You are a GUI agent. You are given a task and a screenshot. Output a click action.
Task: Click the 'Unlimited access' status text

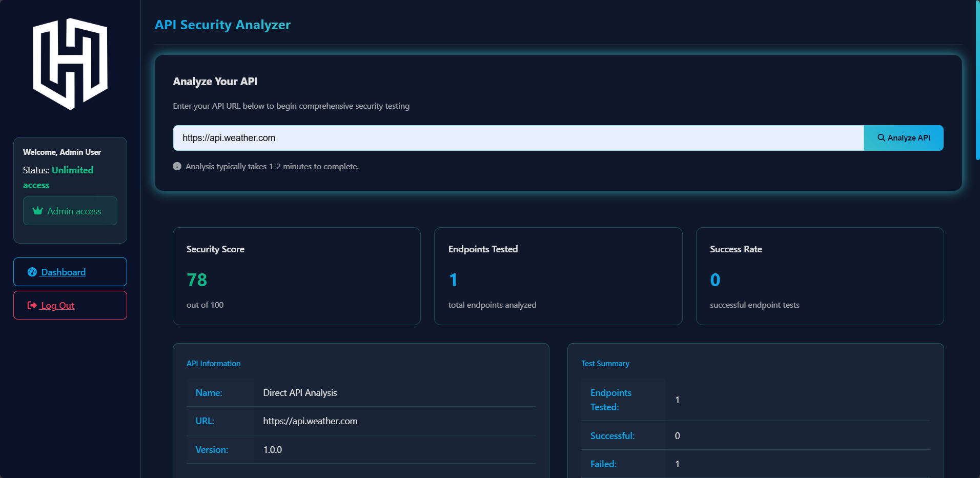point(58,177)
